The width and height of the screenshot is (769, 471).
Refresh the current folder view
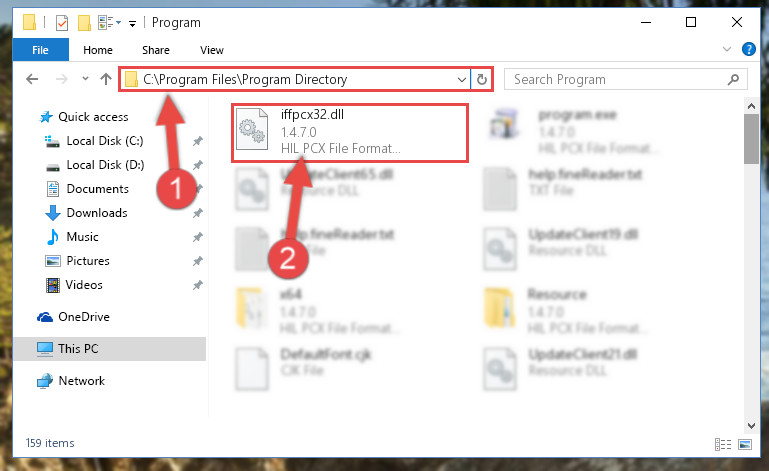pos(482,79)
